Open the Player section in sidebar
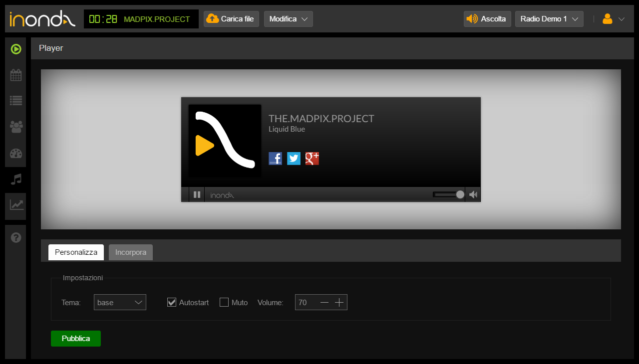This screenshot has width=639, height=364. [x=16, y=49]
